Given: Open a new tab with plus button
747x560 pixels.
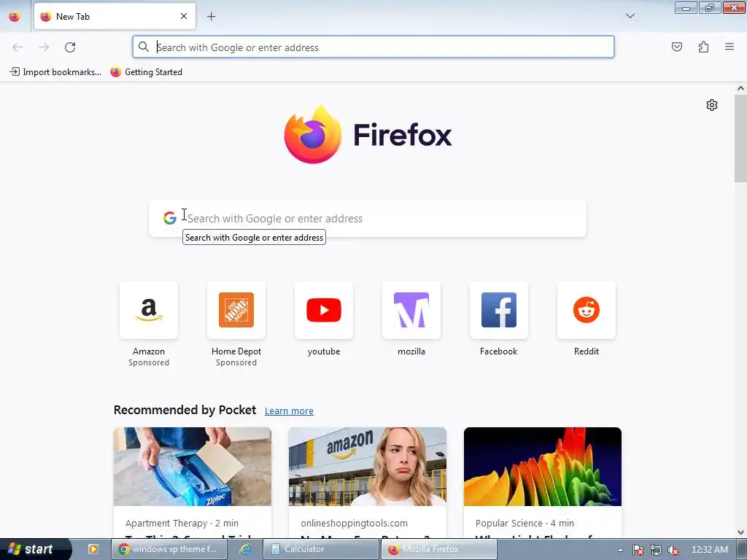Looking at the screenshot, I should (x=211, y=17).
